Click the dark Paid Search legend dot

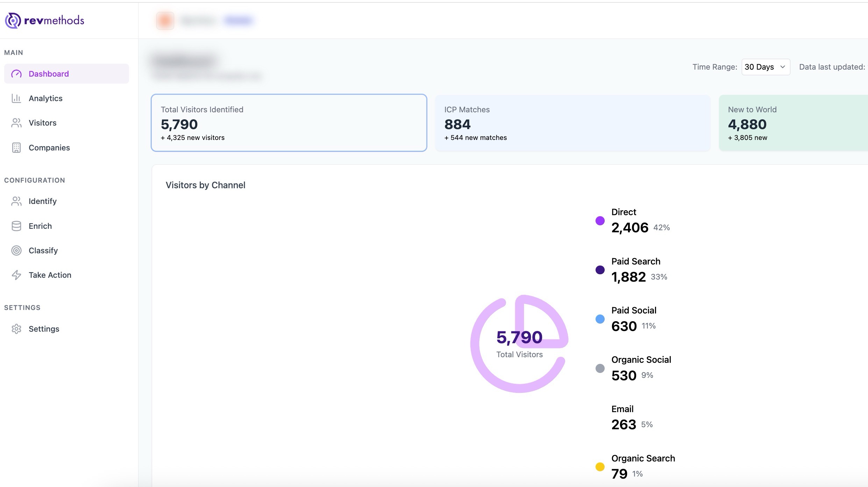click(600, 270)
